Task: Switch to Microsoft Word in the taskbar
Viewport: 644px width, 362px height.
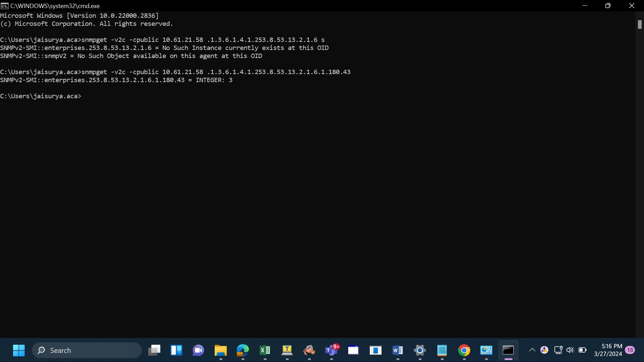Action: pos(397,350)
